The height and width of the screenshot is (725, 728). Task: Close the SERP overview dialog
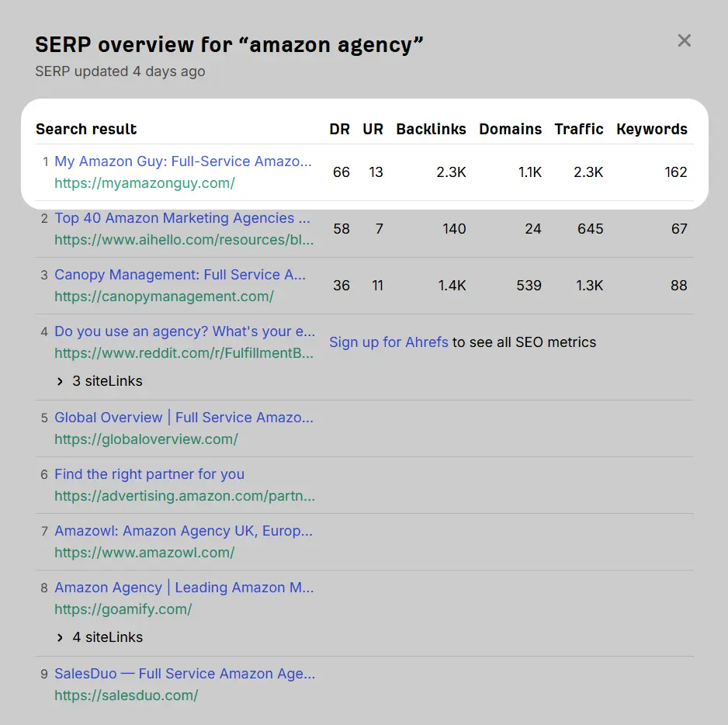click(684, 40)
